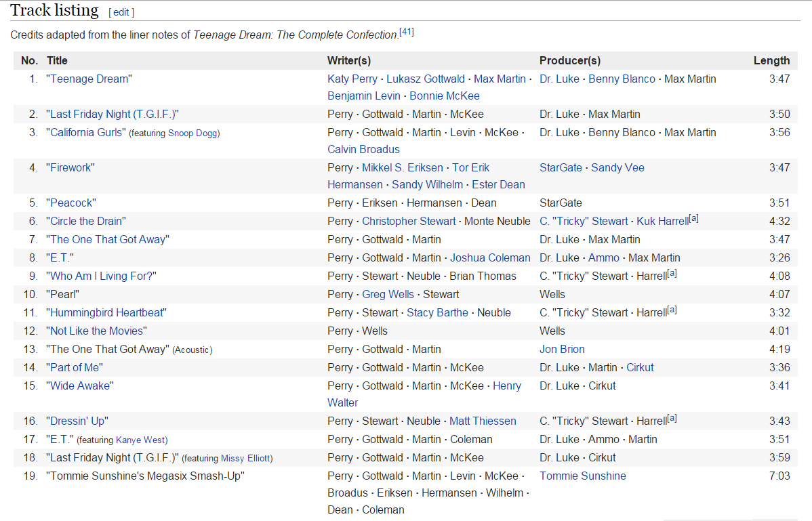Open footnote [a] in track 6 row

coord(694,218)
